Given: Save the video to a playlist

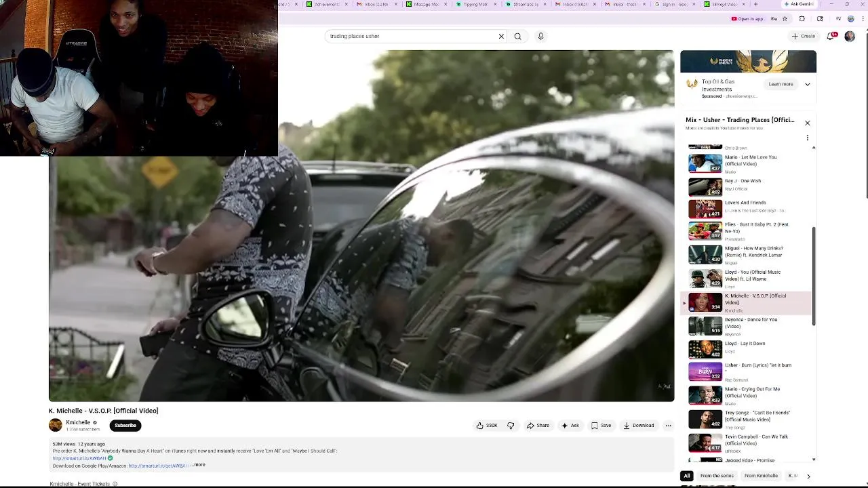Looking at the screenshot, I should [x=601, y=426].
